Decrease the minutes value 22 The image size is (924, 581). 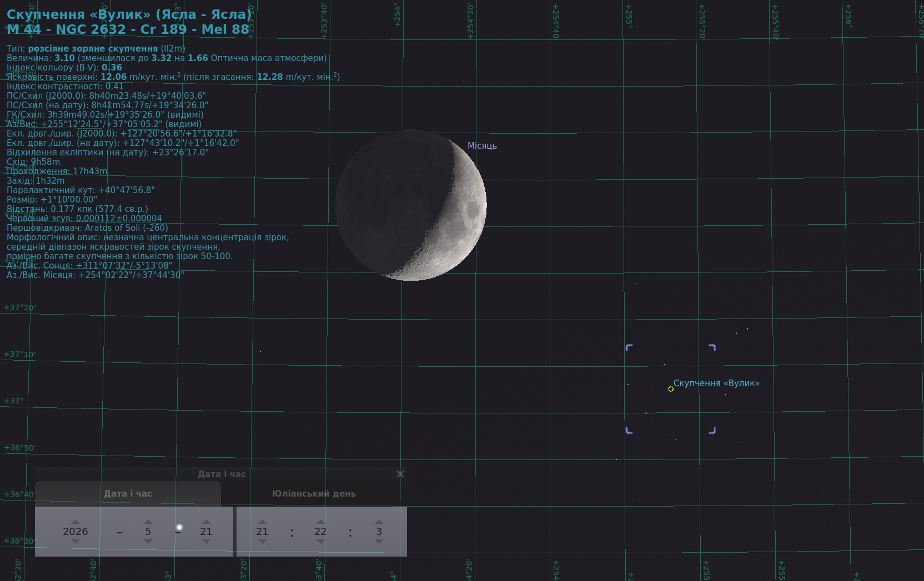(x=320, y=542)
